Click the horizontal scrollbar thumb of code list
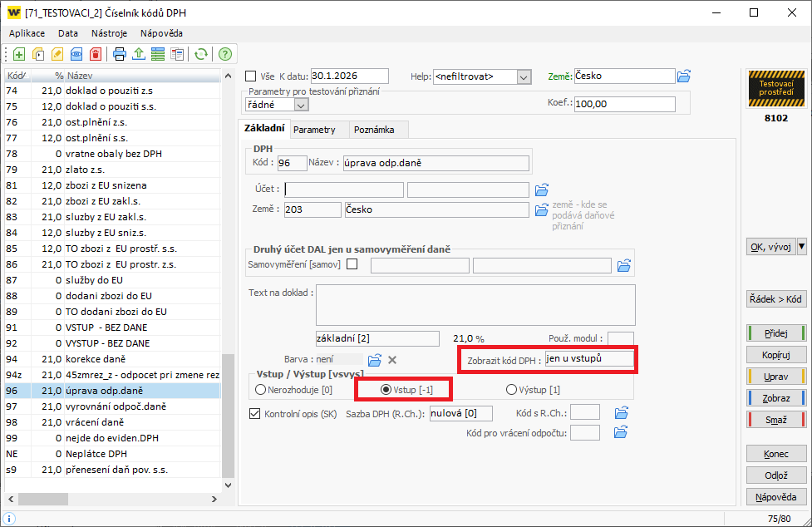Viewport: 812px width, 527px height. (x=43, y=499)
